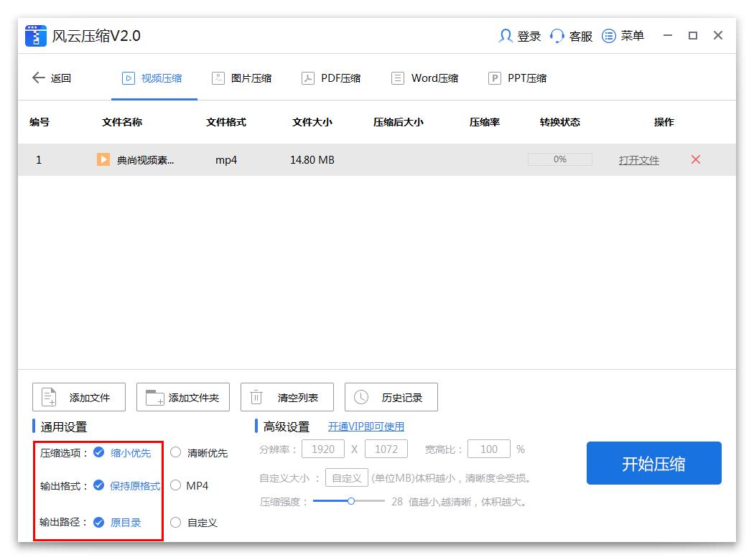Switch to Word压缩 tab
The image size is (754, 560).
click(424, 78)
